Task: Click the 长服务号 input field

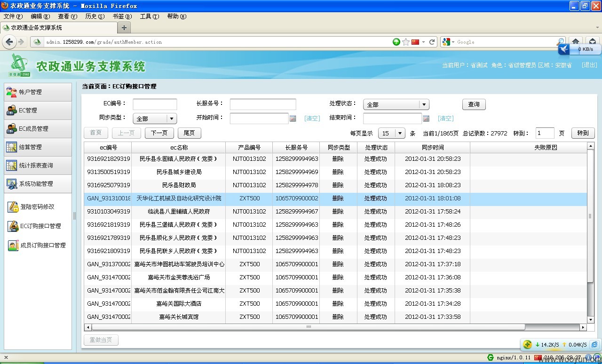Action: [x=263, y=104]
